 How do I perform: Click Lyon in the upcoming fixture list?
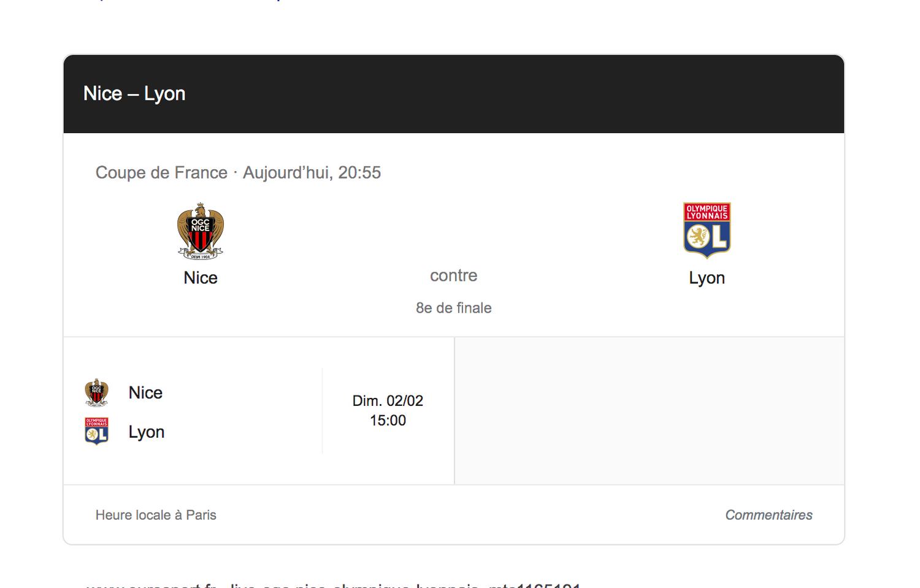pyautogui.click(x=146, y=432)
